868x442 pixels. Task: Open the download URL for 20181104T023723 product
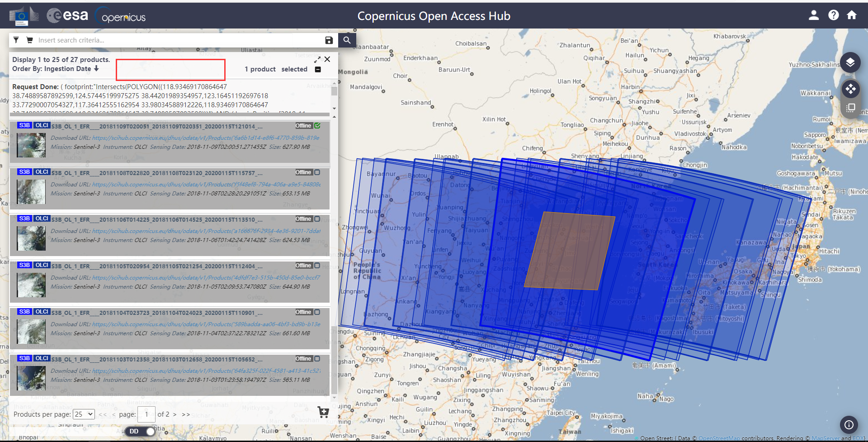[x=206, y=324]
